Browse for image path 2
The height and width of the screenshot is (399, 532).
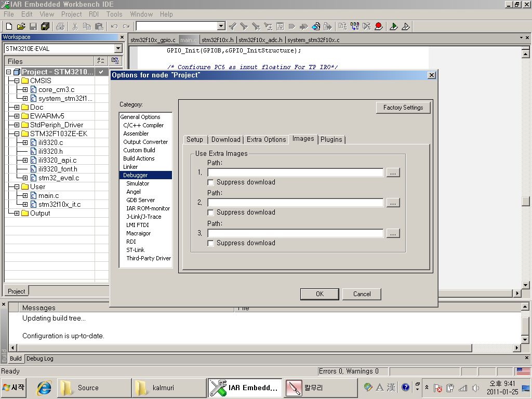[393, 203]
